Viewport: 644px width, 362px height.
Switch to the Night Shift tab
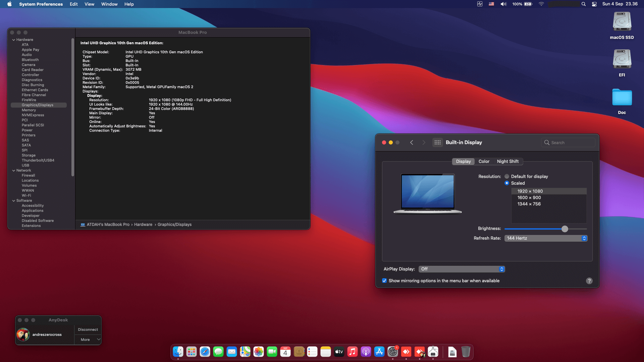(507, 161)
